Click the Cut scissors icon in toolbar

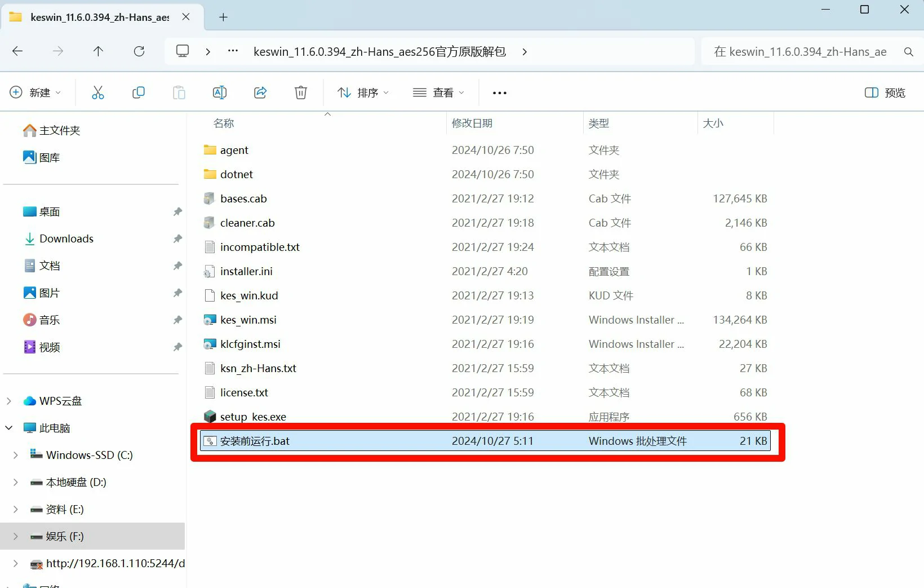(98, 92)
